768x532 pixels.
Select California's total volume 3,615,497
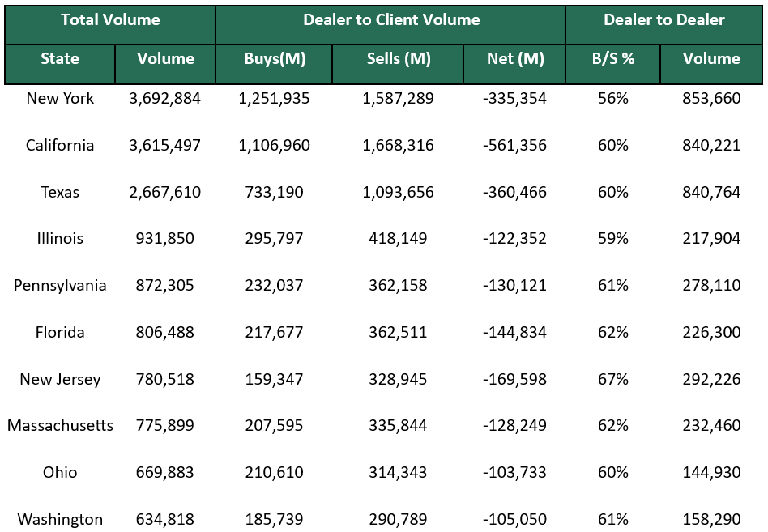[165, 146]
